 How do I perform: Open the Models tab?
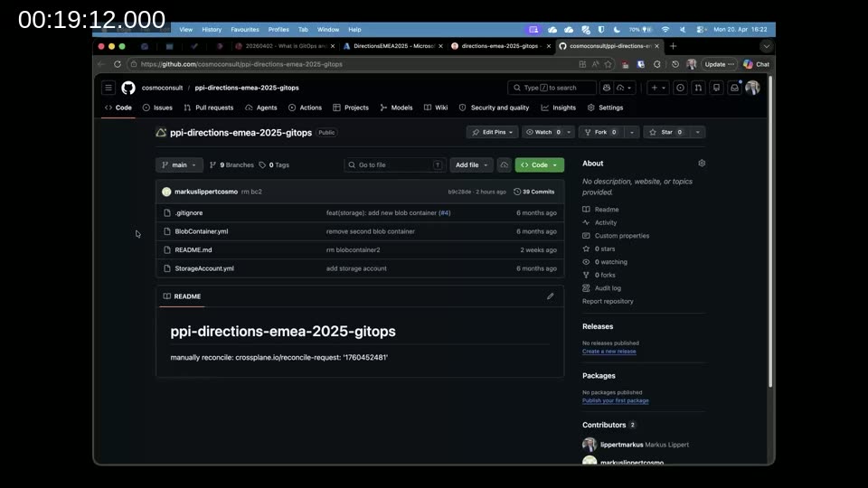(x=396, y=108)
